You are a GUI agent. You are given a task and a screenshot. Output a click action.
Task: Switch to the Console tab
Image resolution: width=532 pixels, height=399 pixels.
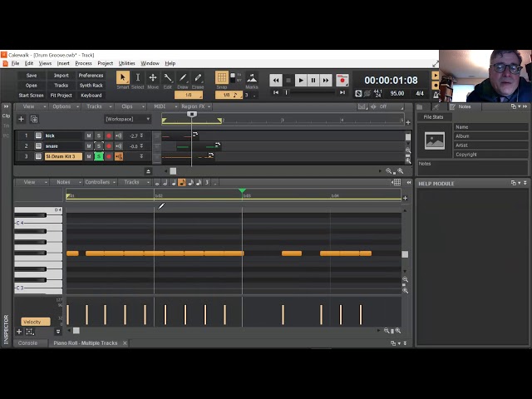tap(27, 343)
